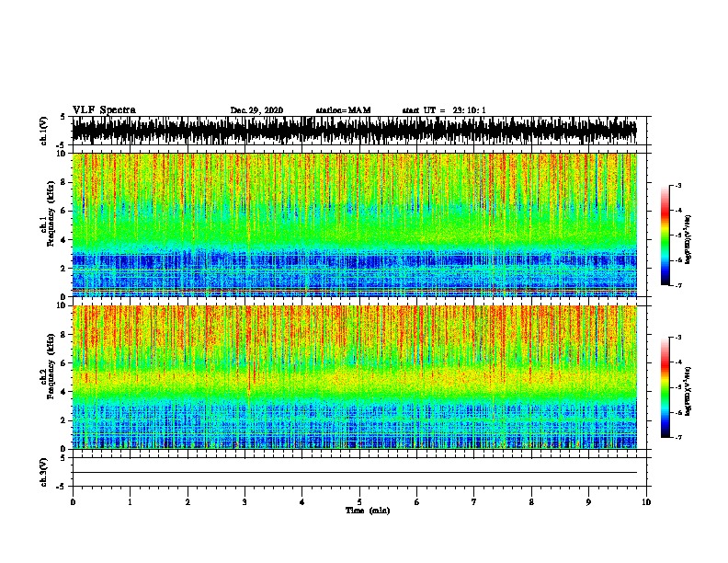Screen dimensions: 728x563
Task: Click time-axis tick label "2"
Action: [x=188, y=502]
